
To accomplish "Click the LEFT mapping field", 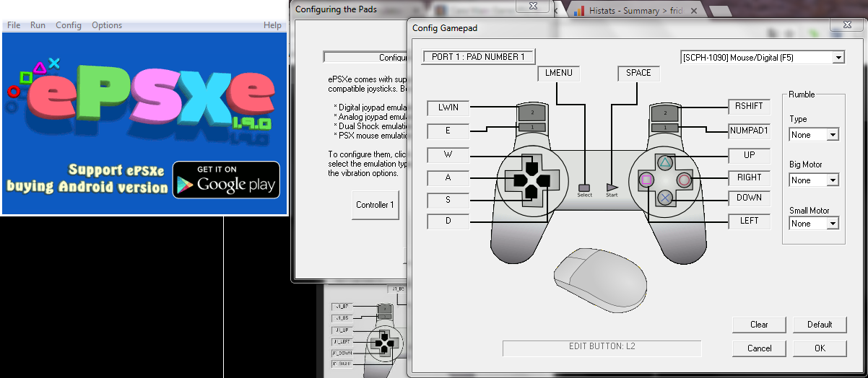I will pos(749,221).
